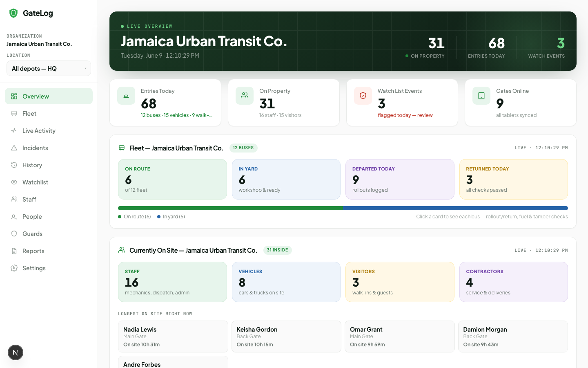Click the 3 Watch Events header stat

[x=546, y=47]
